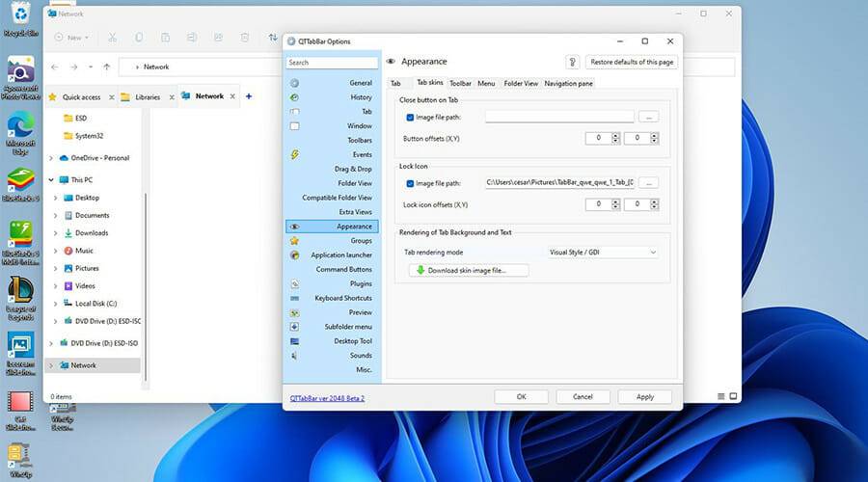Close the Network tab in Explorer
Image resolution: width=868 pixels, height=482 pixels.
pos(232,96)
